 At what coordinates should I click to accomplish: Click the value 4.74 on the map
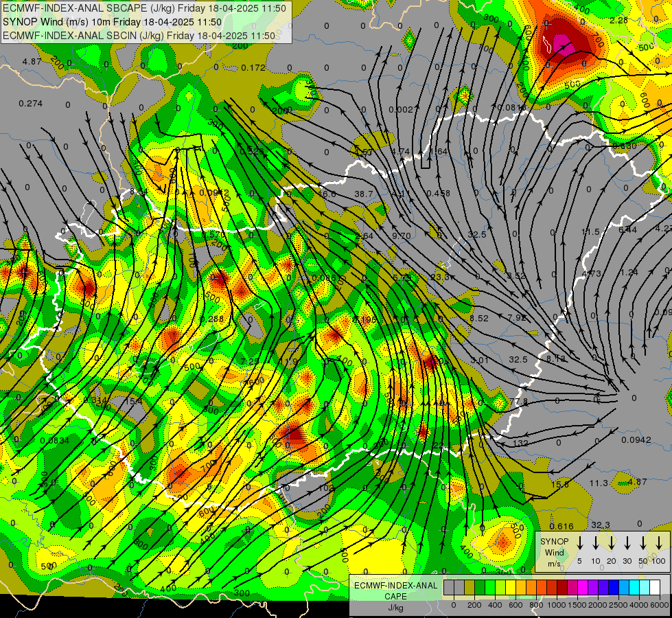[400, 151]
